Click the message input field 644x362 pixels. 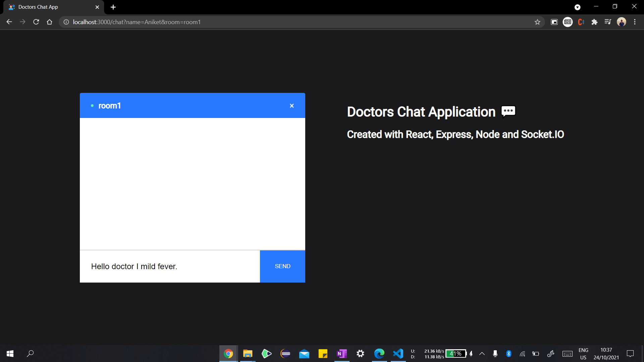click(170, 266)
